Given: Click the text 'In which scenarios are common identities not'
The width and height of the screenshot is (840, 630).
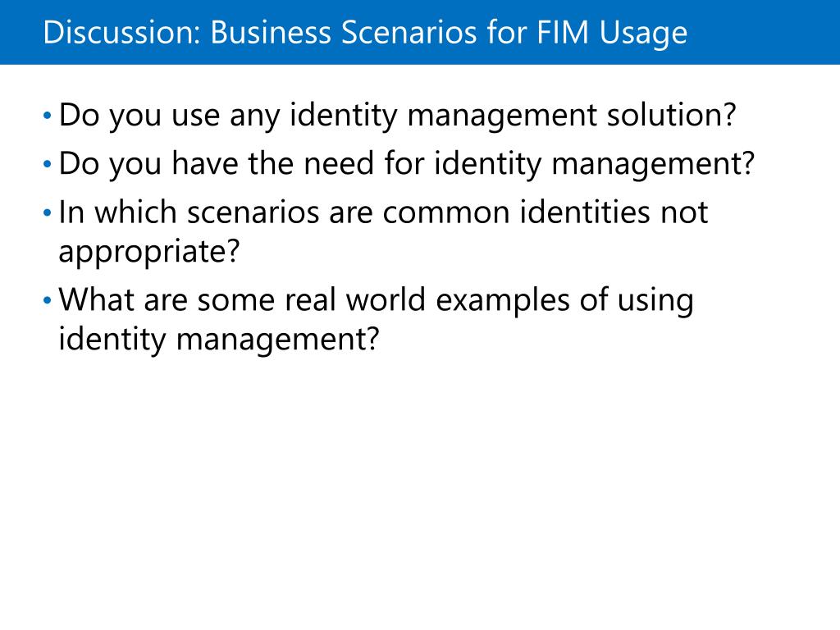Looking at the screenshot, I should coord(383,212).
